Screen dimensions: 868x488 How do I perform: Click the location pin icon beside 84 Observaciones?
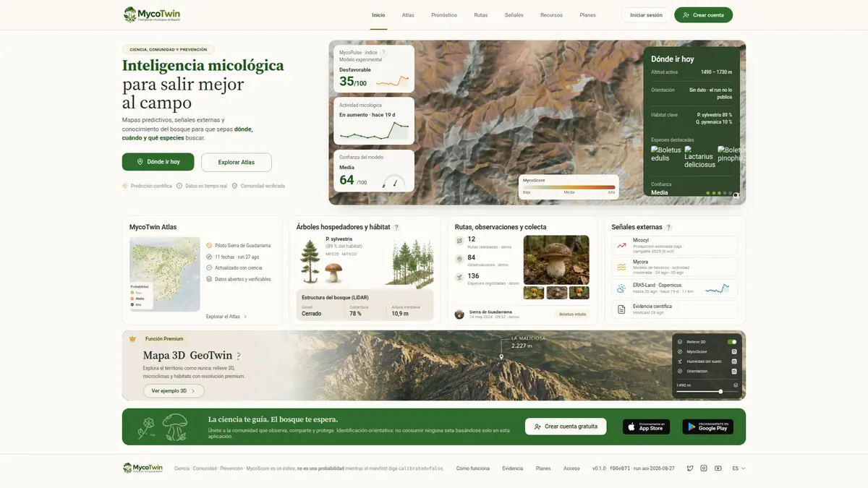coord(459,259)
